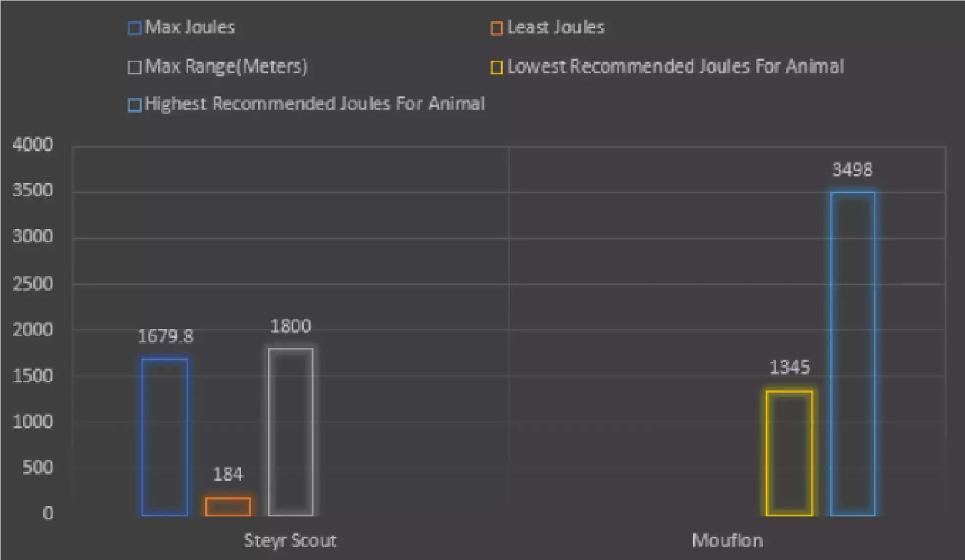
Task: Click the blue Max Joules bar for Steyr Scout
Action: click(165, 437)
